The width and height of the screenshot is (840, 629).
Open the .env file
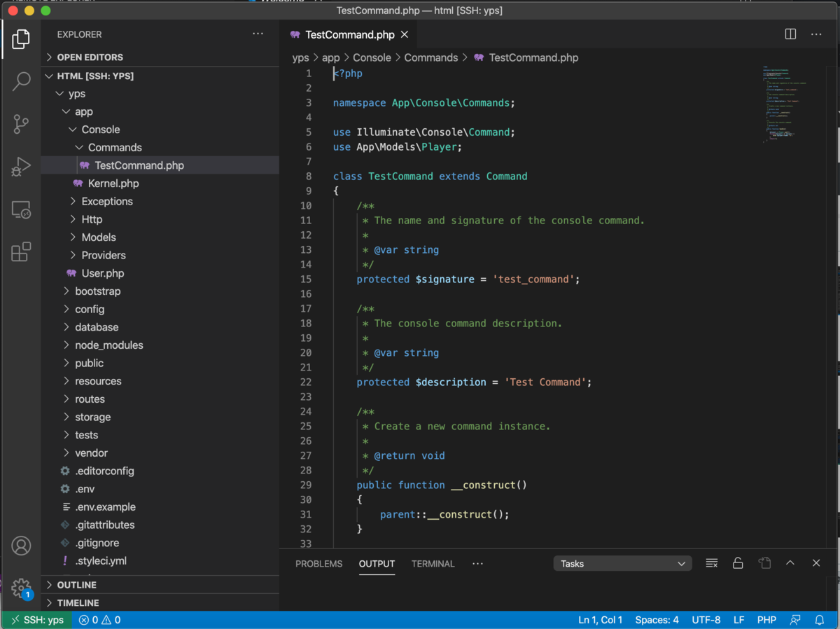coord(160,489)
